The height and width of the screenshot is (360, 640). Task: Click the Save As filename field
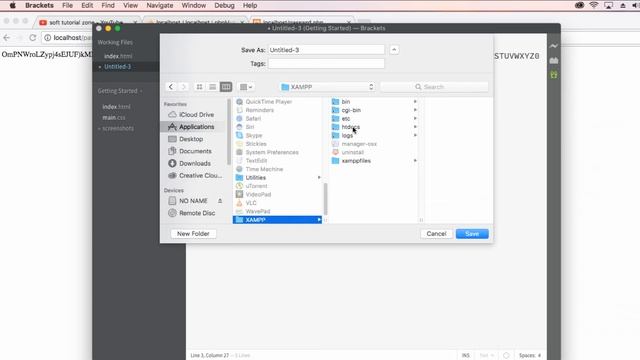point(326,50)
